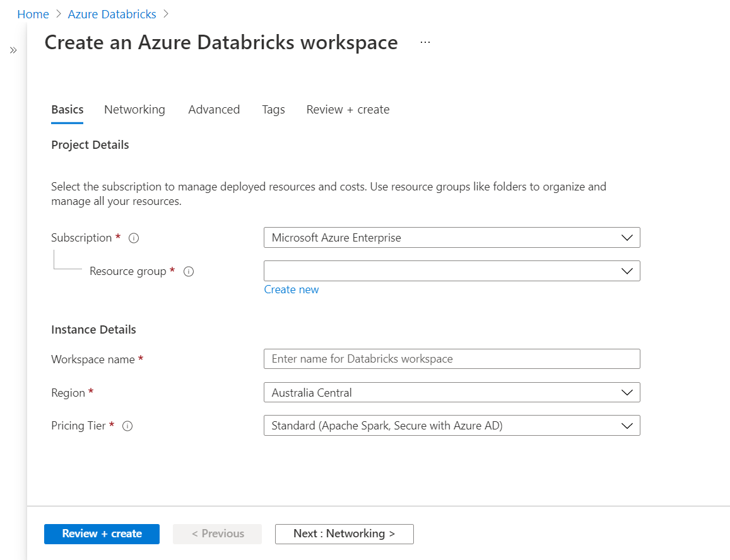Viewport: 730px width, 560px height.
Task: Expand the Resource group dropdown
Action: 452,271
